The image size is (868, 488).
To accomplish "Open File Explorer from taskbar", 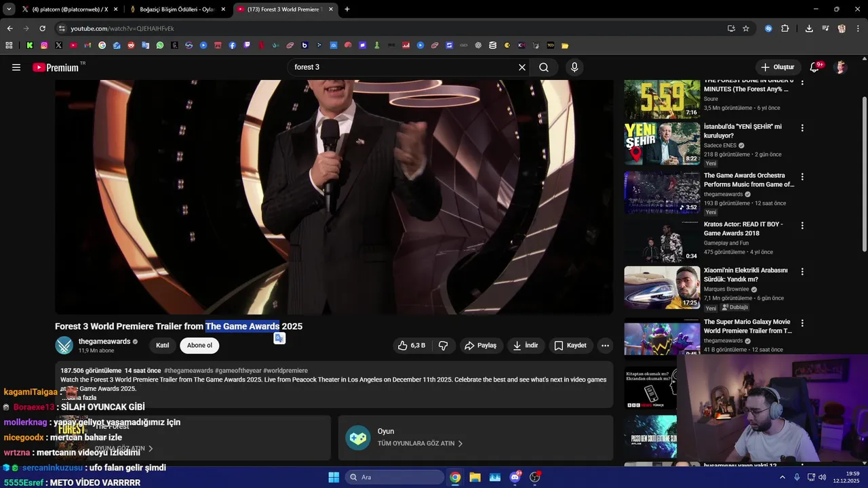I will [475, 477].
